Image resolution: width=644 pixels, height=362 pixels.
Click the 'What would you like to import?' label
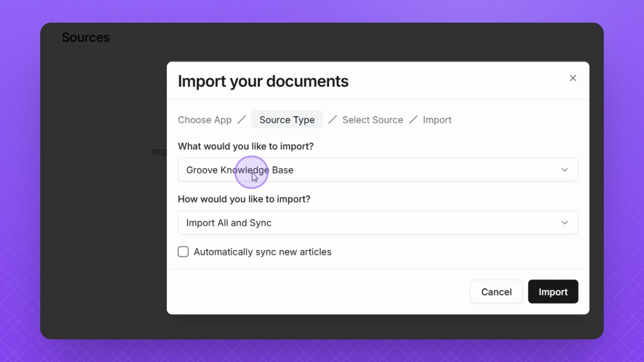(x=246, y=146)
